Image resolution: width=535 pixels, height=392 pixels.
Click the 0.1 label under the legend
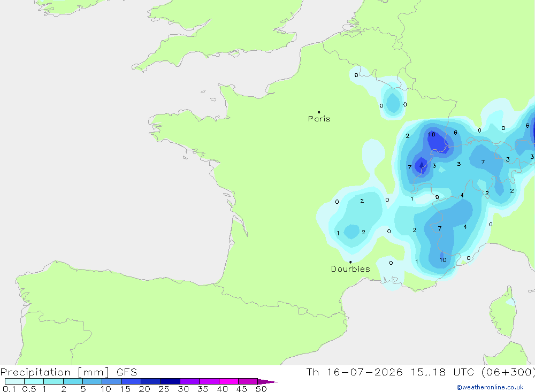9,389
